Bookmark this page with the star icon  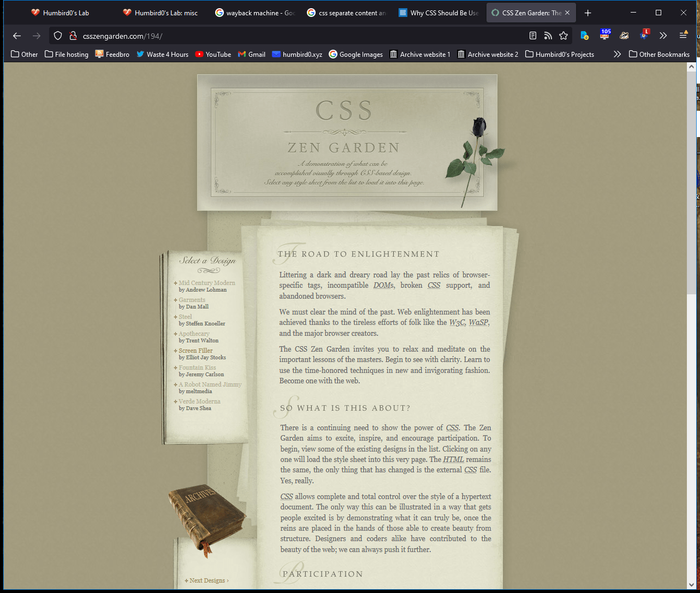pyautogui.click(x=563, y=36)
